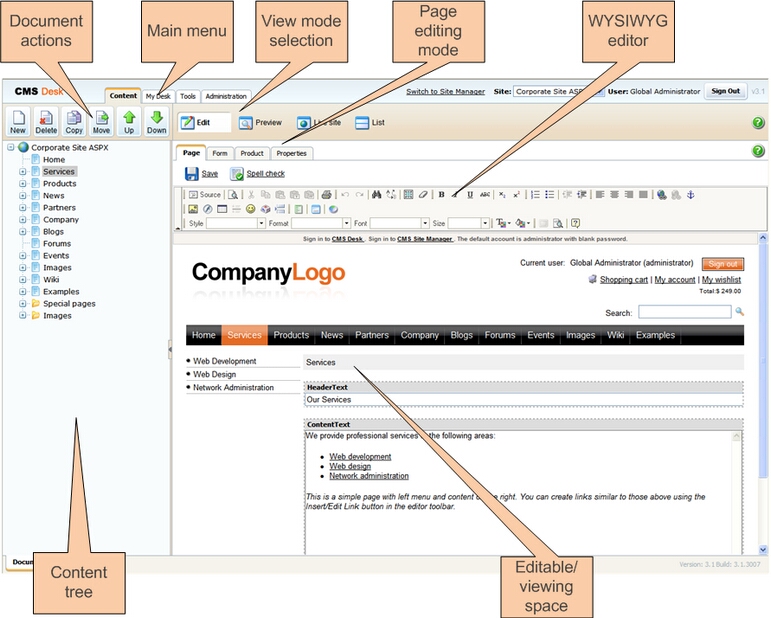Screen dimensions: 771x618
Task: Insert a smiley with the emoticon icon
Action: 250,209
